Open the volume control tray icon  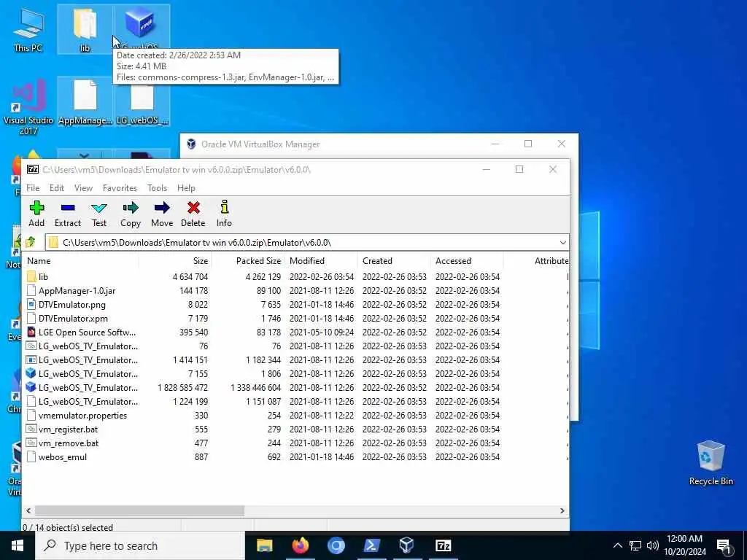point(653,545)
